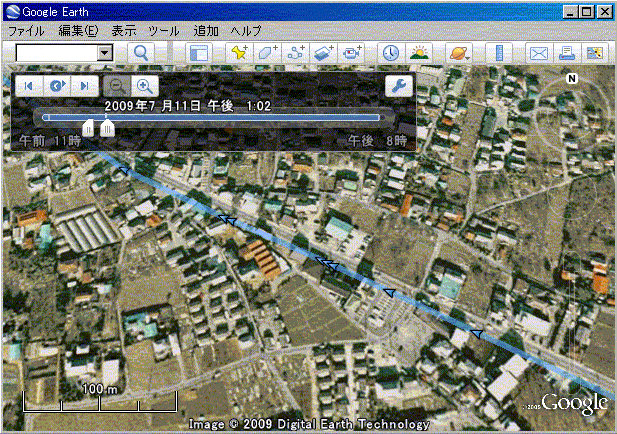Click the right time range handle
The image size is (617, 434).
[x=107, y=128]
